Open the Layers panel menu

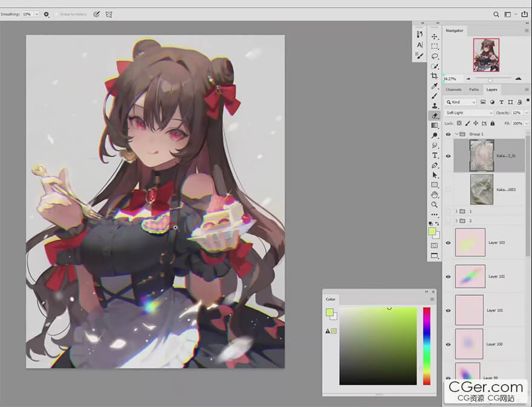[x=527, y=89]
